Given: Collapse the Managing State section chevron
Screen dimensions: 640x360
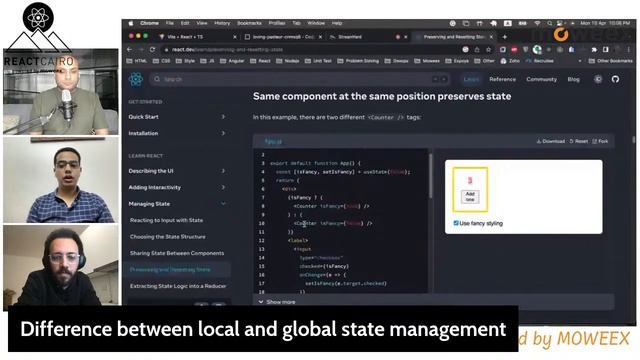Looking at the screenshot, I should click(x=223, y=204).
